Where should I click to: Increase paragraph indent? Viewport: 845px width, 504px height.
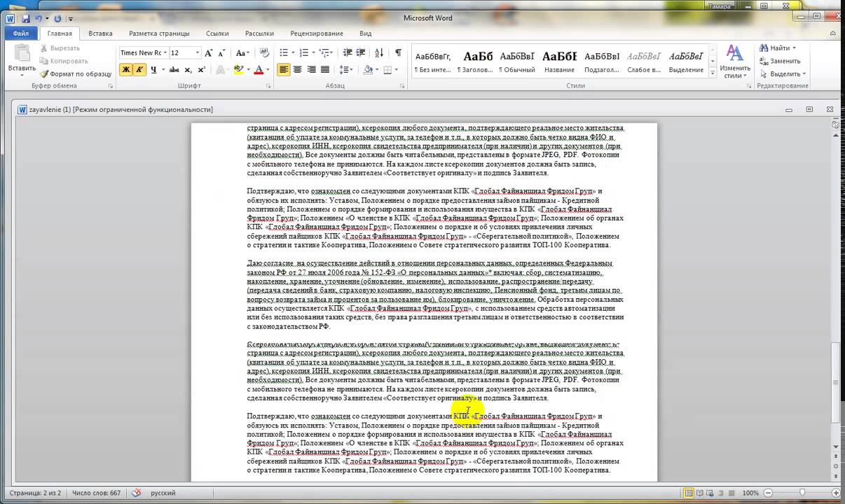(361, 52)
